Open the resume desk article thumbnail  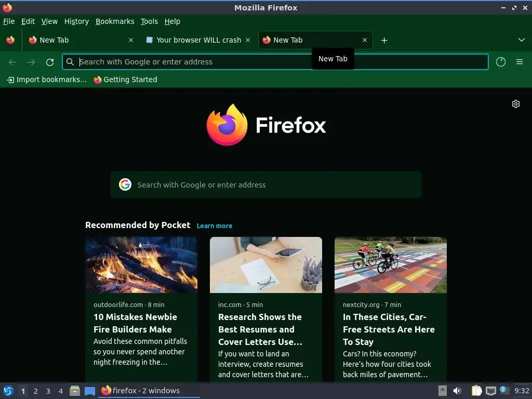(x=266, y=265)
